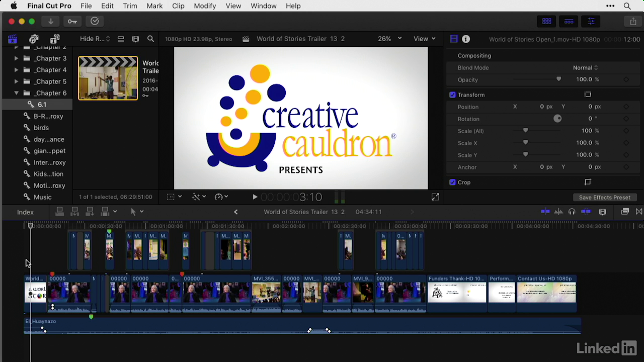This screenshot has height=362, width=644.
Task: Select the Video inspector filmstrip icon
Action: point(453,39)
